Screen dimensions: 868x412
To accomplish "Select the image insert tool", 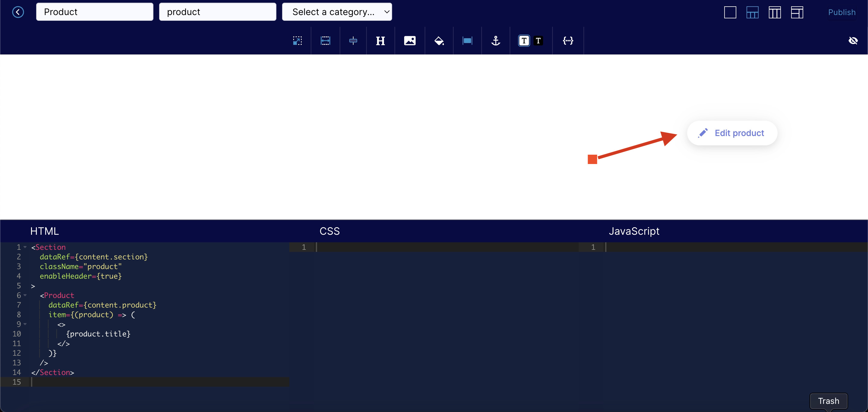I will [409, 40].
